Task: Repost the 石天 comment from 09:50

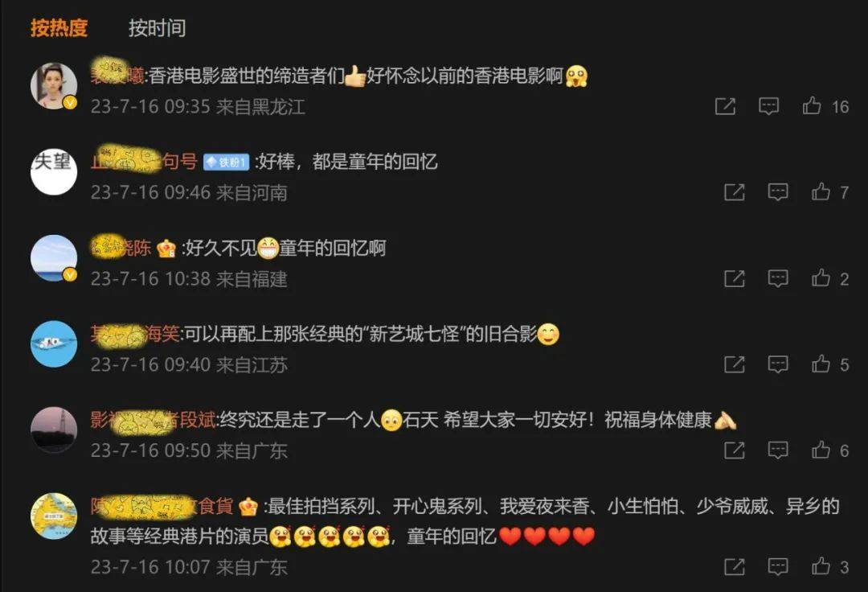Action: [x=735, y=450]
